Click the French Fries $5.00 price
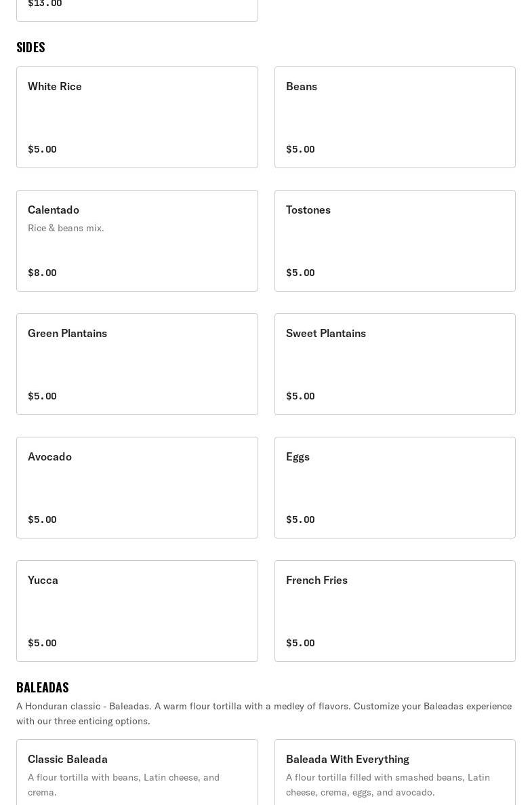Viewport: 532px width, 805px height. [x=300, y=643]
